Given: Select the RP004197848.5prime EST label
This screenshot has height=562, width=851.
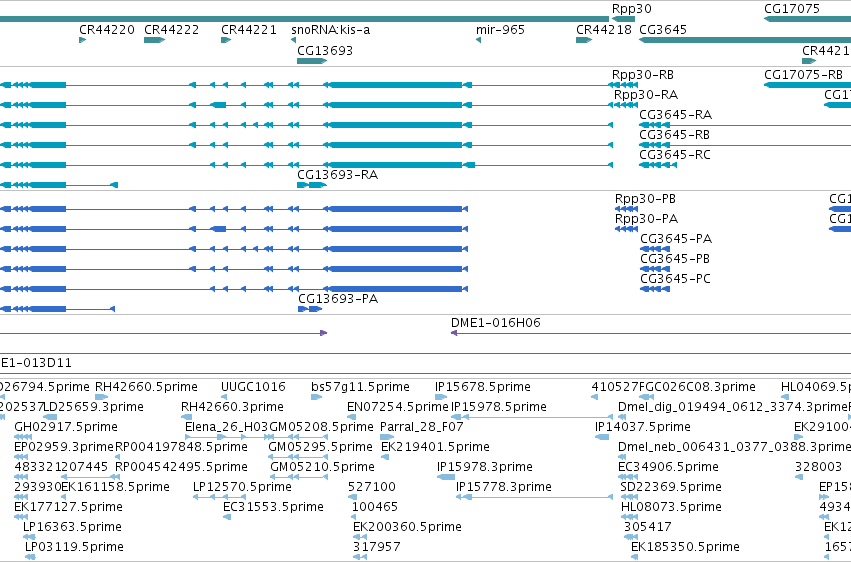Looking at the screenshot, I should click(x=181, y=448).
